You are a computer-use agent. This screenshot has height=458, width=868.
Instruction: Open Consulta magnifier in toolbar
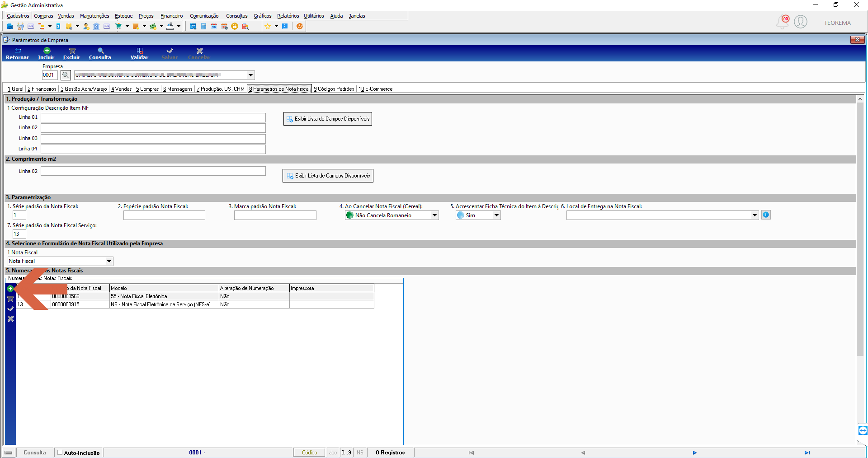100,51
